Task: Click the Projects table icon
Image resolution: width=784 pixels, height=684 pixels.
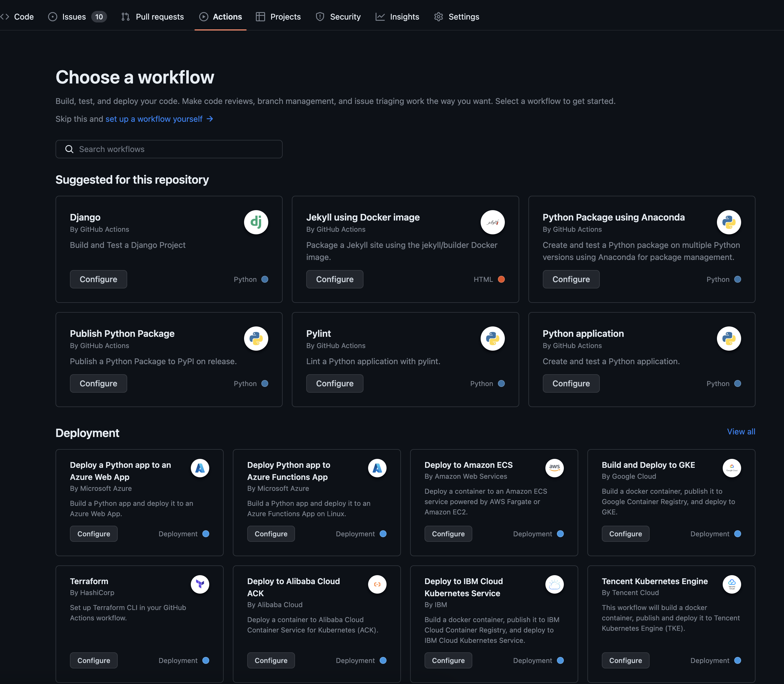Action: point(260,17)
